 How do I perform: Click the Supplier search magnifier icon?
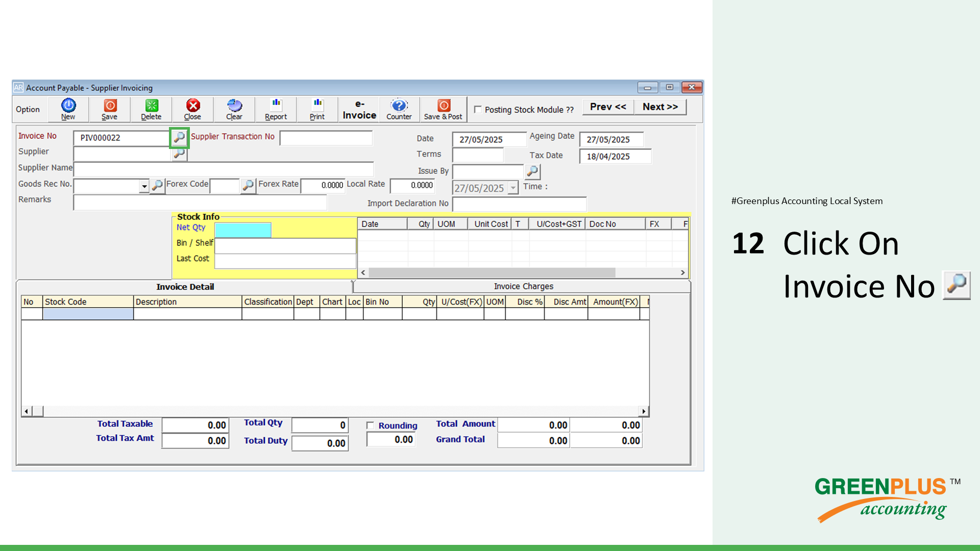(179, 154)
